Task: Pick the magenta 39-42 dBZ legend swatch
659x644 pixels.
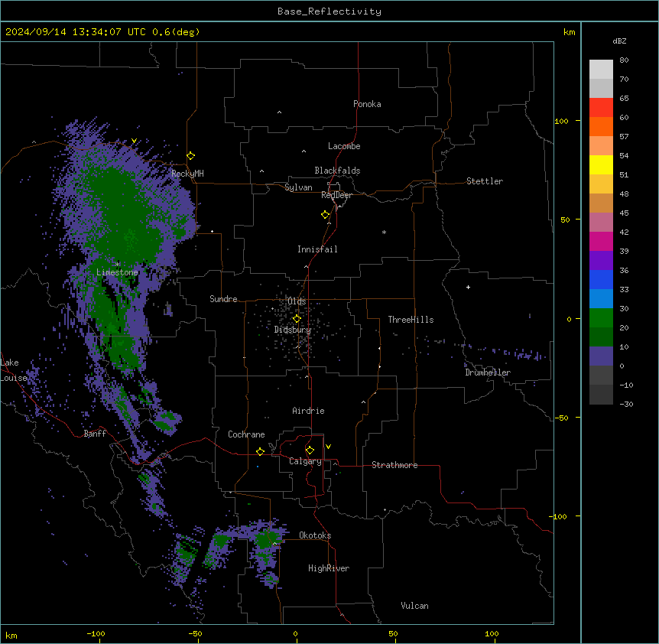Action: click(601, 241)
